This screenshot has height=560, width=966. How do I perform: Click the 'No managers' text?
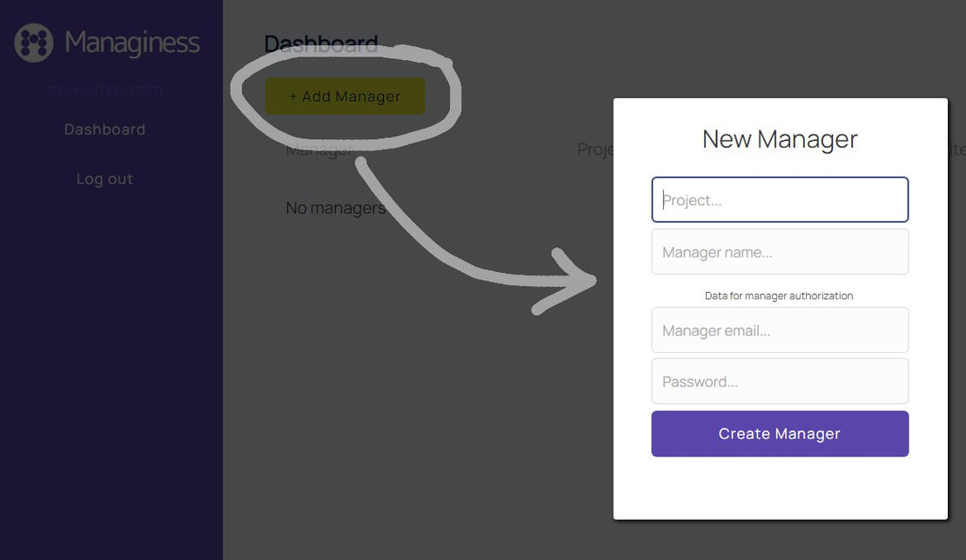click(336, 208)
